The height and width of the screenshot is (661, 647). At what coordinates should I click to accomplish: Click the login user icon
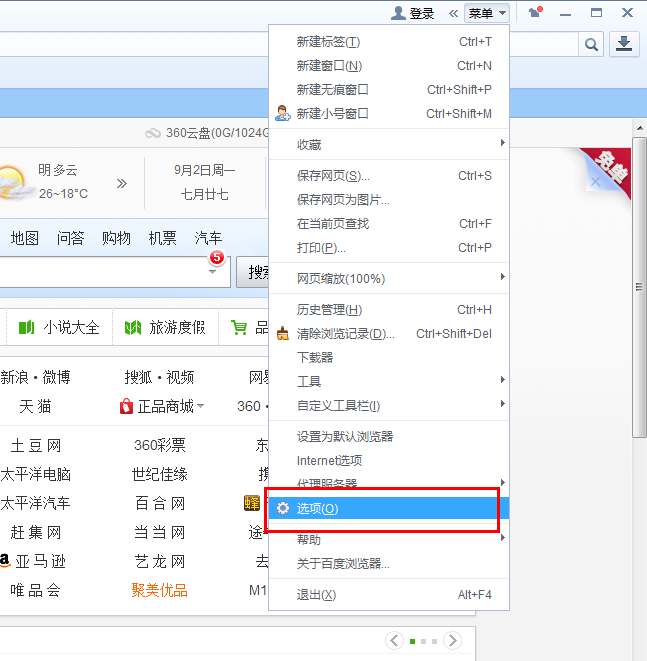coord(398,13)
